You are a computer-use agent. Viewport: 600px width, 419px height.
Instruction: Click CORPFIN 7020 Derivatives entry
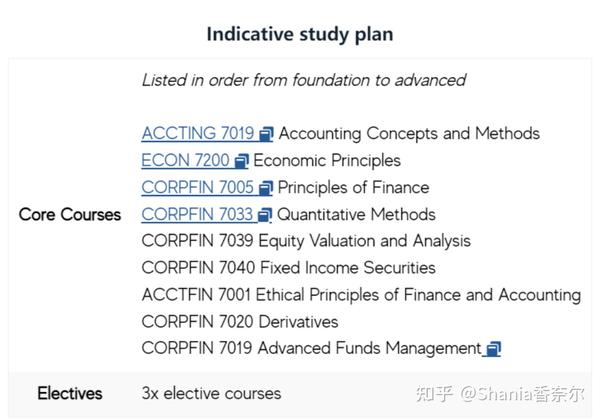(x=240, y=322)
